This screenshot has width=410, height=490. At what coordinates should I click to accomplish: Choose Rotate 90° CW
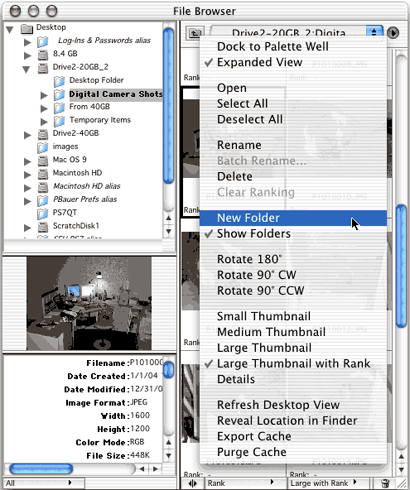293,275
